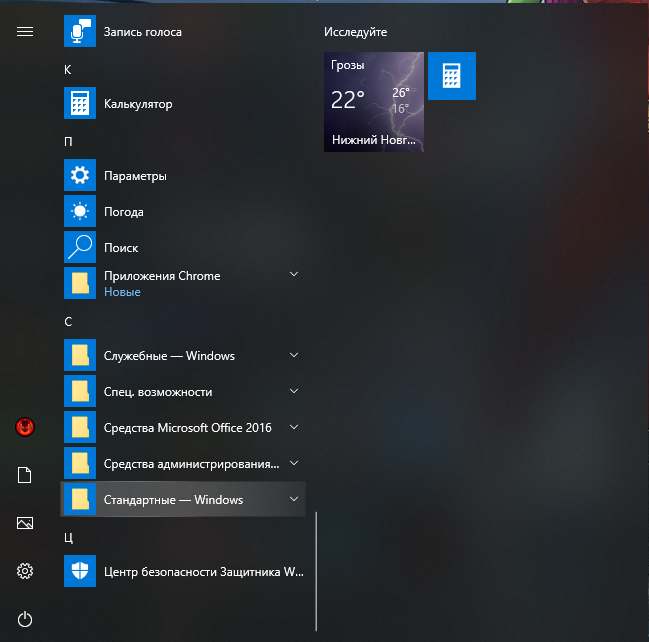This screenshot has height=642, width=649.
Task: Click the Запись голоса microphone icon
Action: click(x=80, y=31)
